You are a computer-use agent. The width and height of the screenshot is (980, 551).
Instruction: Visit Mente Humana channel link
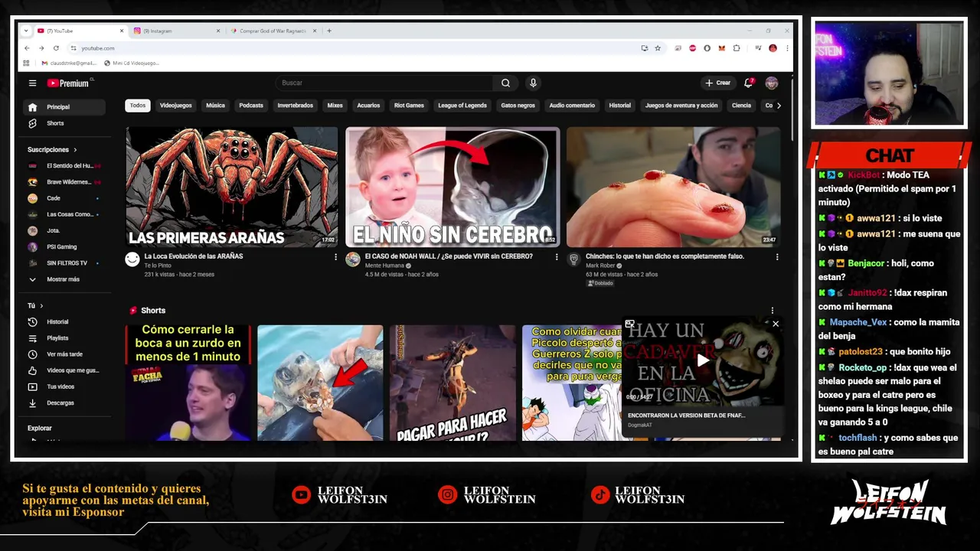pos(384,266)
